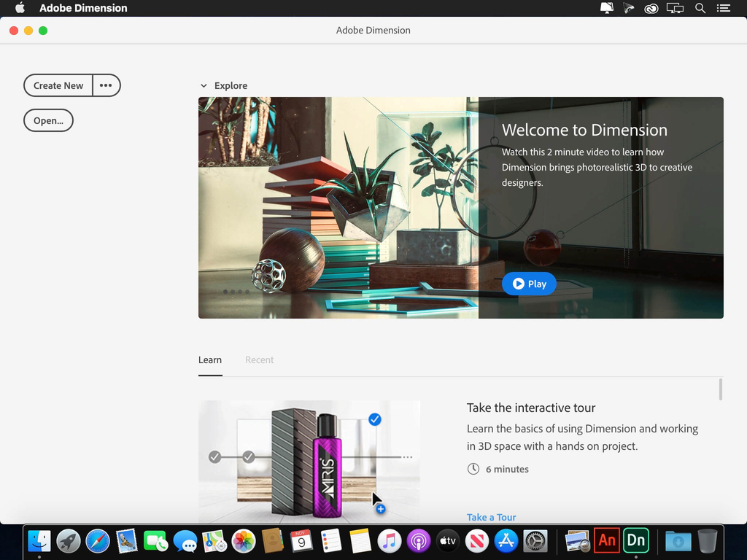Open Finder from the dock
This screenshot has height=560, width=747.
coord(39,540)
